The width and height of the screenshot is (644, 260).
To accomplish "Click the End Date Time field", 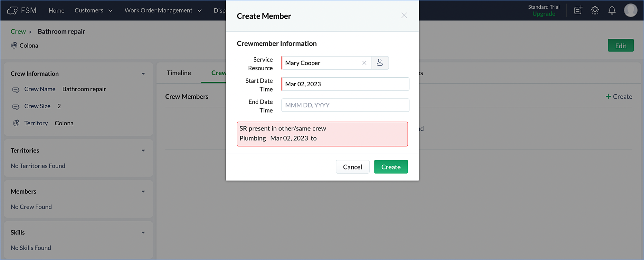I will (345, 105).
